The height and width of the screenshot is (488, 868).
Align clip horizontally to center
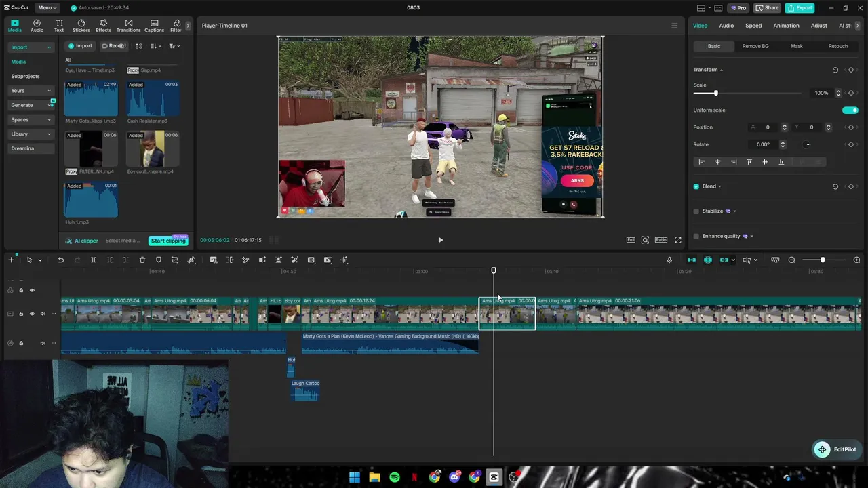coord(717,162)
